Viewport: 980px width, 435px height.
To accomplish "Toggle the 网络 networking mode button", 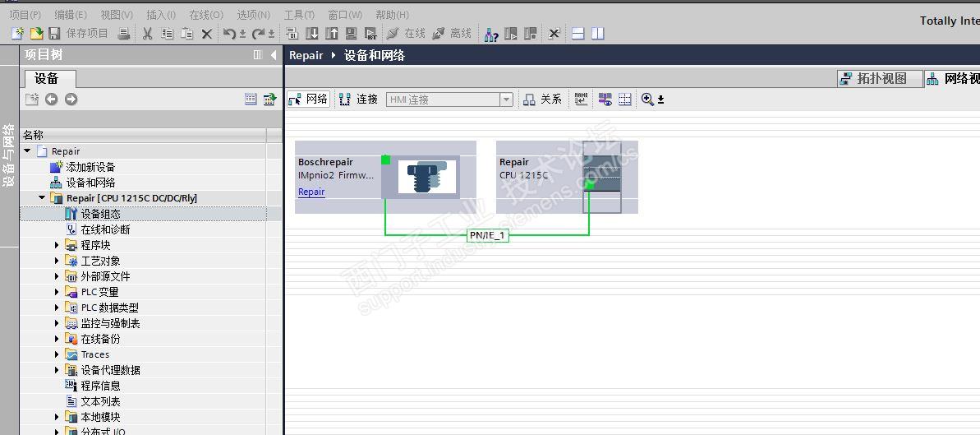I will [308, 99].
